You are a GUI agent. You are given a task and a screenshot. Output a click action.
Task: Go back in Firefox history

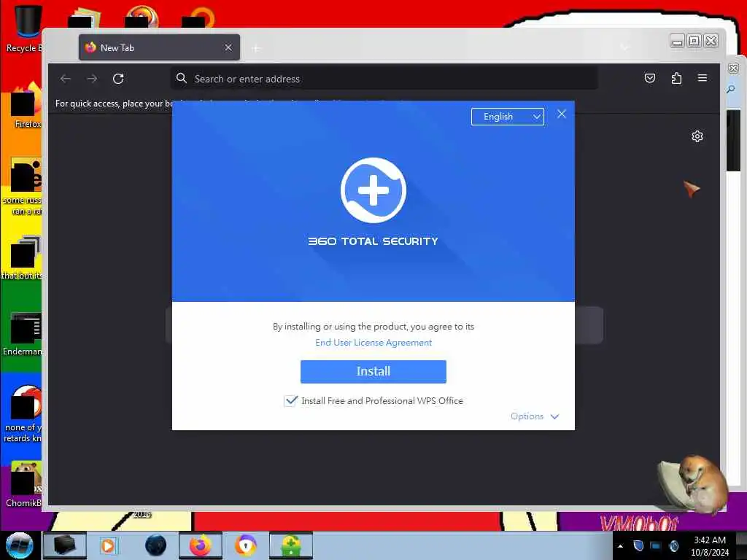coord(66,79)
